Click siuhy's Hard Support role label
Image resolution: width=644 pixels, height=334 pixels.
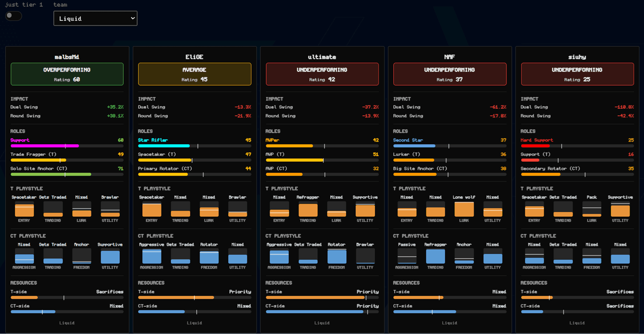(537, 140)
